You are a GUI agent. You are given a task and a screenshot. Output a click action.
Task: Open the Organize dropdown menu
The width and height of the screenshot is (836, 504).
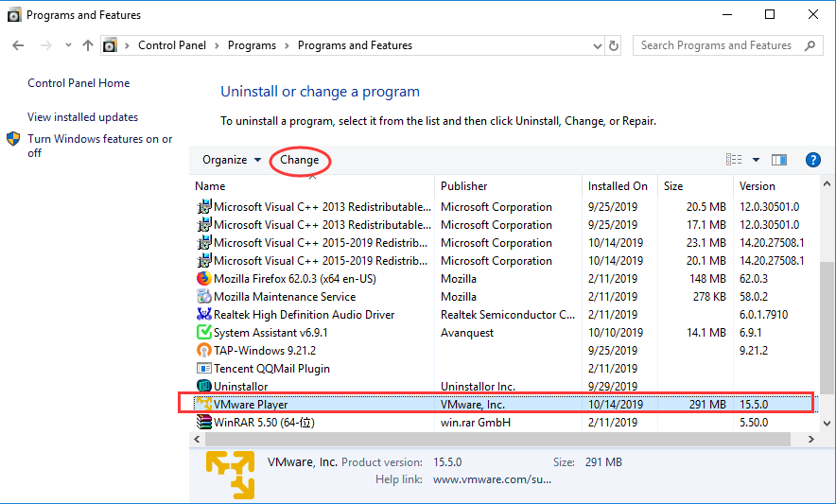232,160
